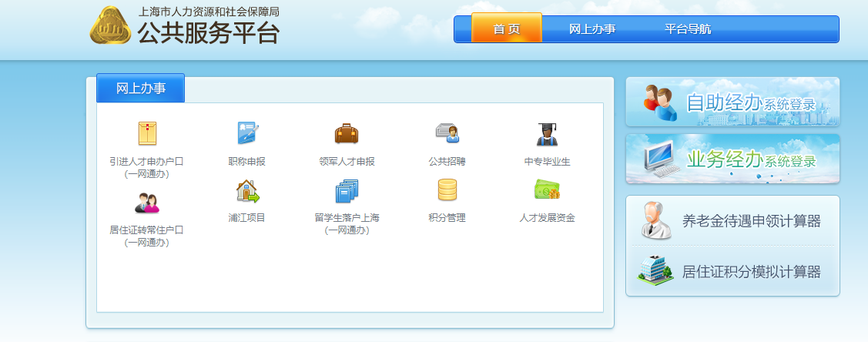Click the gold emblem logo in header
868x342 pixels.
click(x=110, y=25)
